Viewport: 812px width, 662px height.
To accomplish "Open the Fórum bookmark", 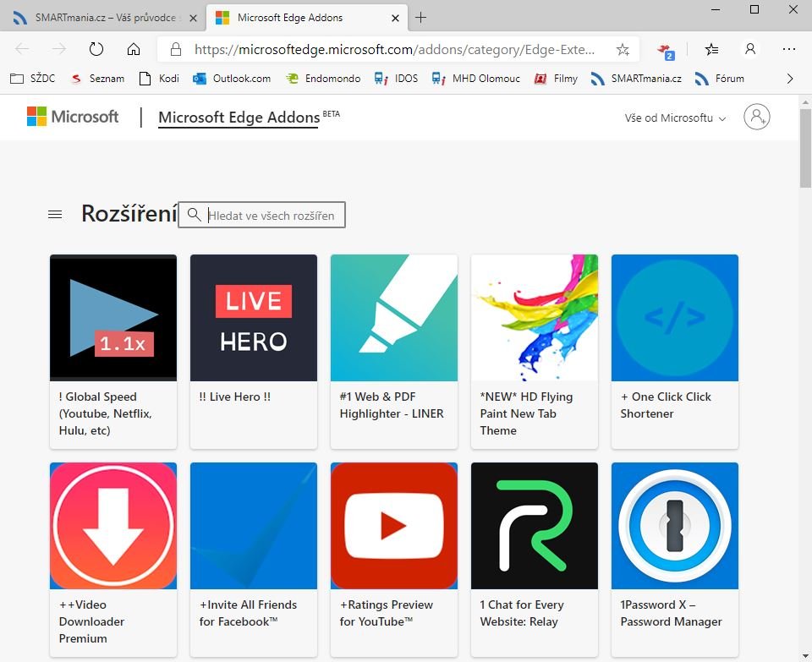I will click(x=720, y=79).
